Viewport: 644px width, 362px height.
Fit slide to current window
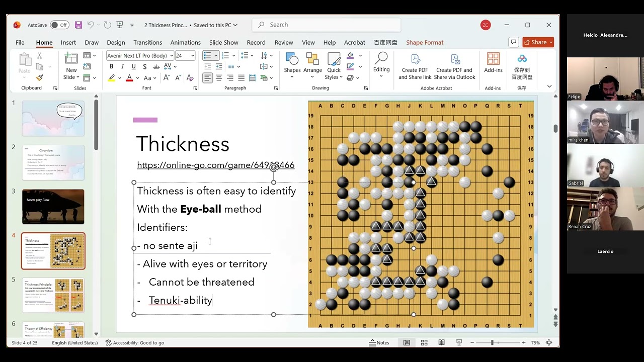coord(549,343)
